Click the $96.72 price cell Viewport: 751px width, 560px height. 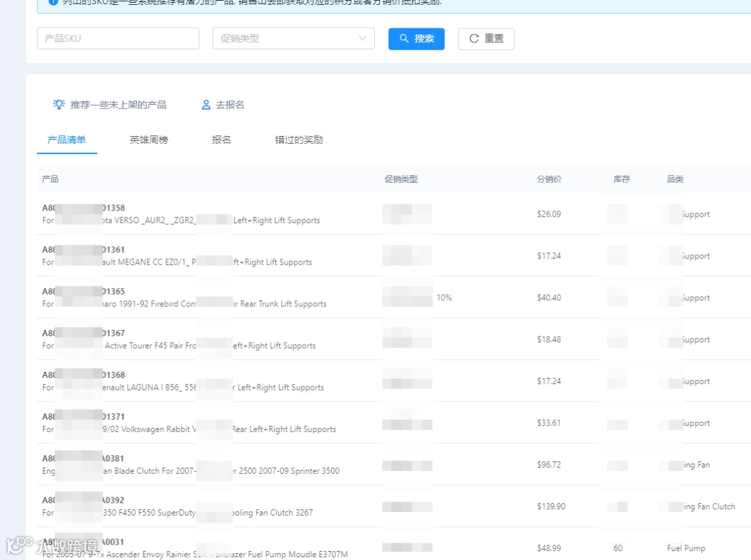[549, 465]
